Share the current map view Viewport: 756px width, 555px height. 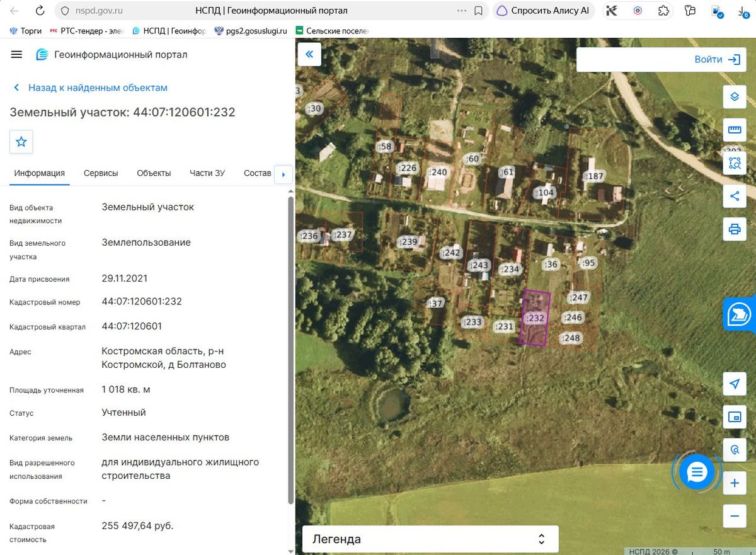pyautogui.click(x=735, y=196)
